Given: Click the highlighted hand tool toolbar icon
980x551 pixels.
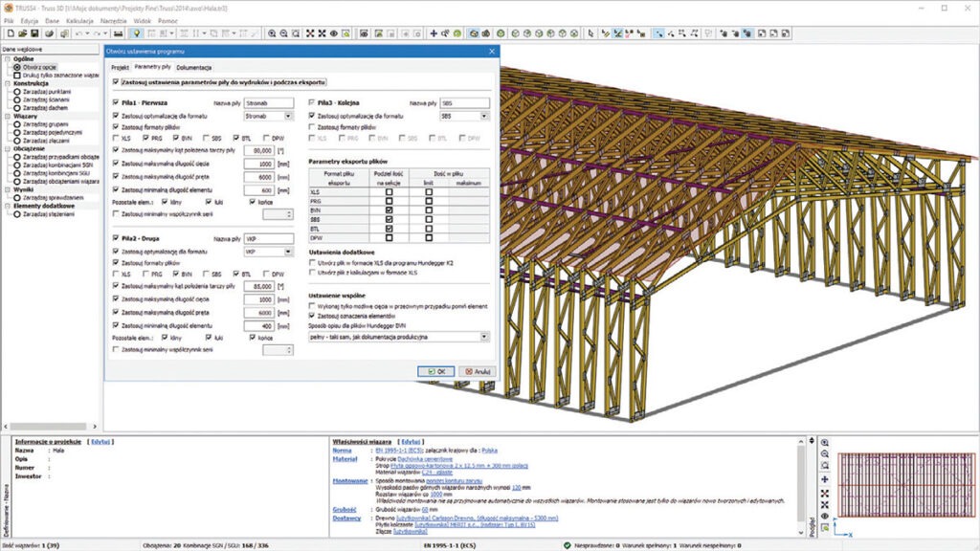Looking at the screenshot, I should tap(746, 33).
